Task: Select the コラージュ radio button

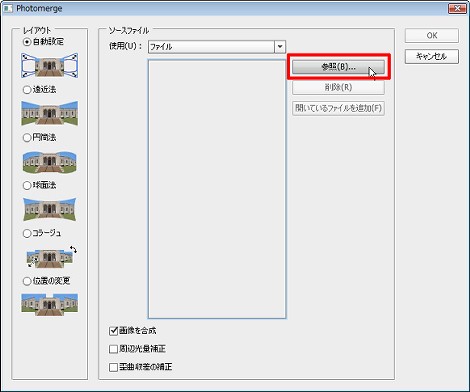Action: [27, 233]
